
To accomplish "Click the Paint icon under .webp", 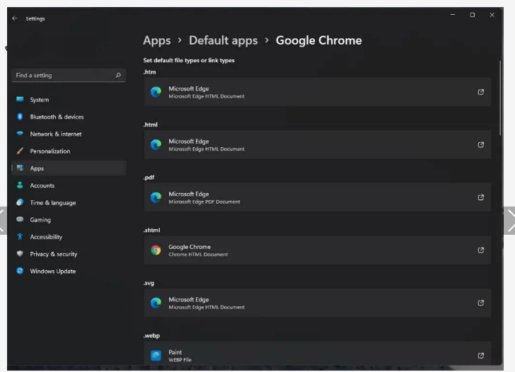I will (x=156, y=355).
